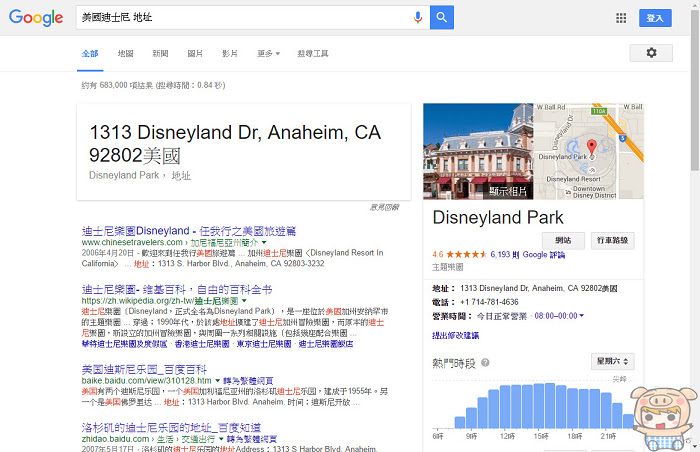Select the 全部 results tab

90,54
